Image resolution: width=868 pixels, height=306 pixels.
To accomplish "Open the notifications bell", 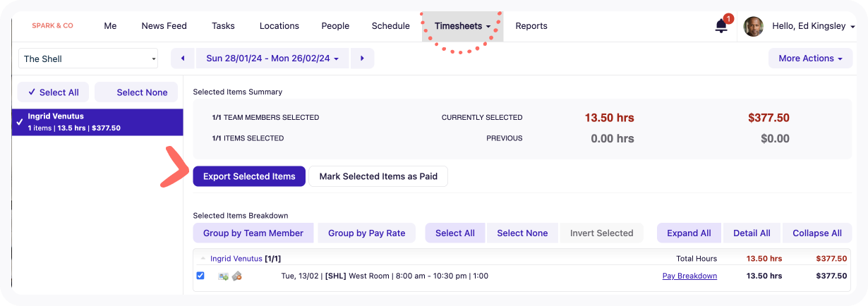I will click(721, 26).
